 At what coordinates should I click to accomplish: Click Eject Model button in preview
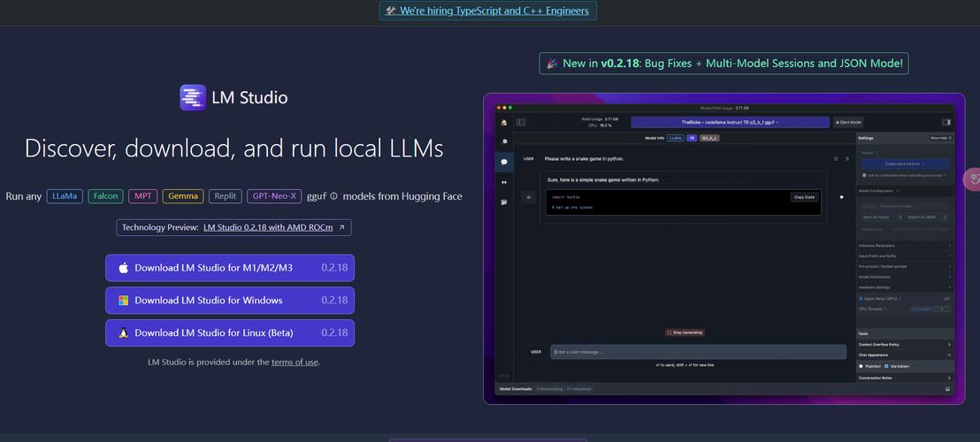point(849,122)
